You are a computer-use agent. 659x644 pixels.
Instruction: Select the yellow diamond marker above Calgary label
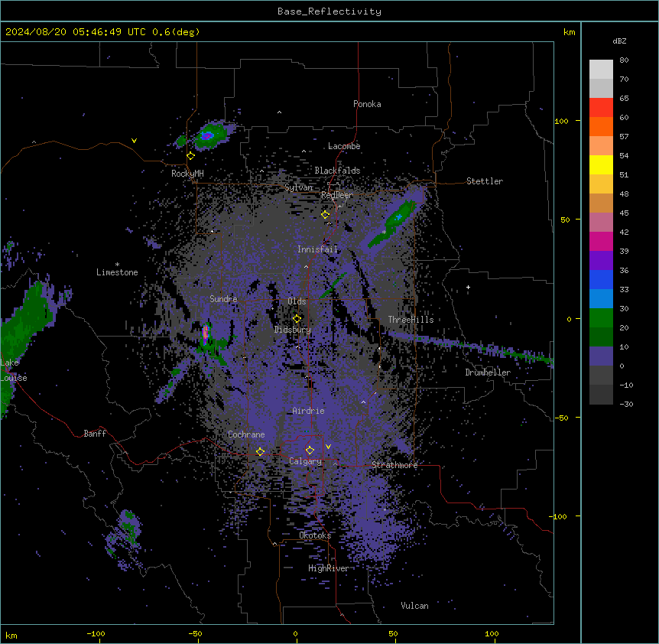[310, 450]
